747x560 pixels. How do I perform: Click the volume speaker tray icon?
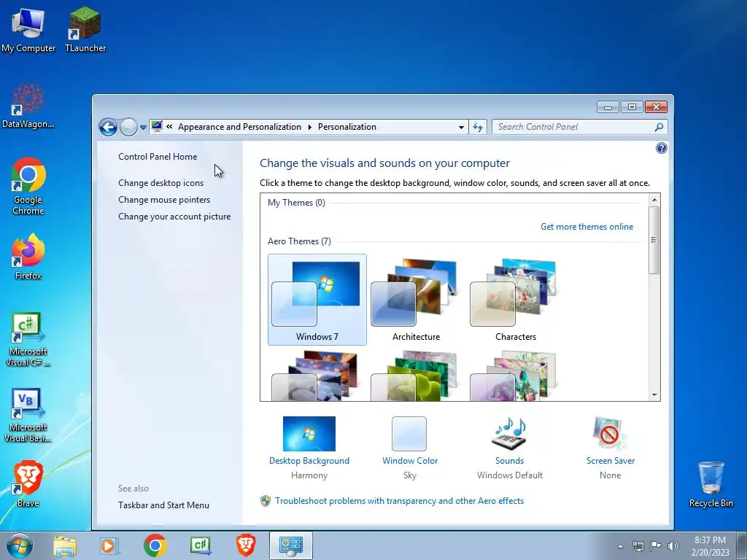[673, 546]
